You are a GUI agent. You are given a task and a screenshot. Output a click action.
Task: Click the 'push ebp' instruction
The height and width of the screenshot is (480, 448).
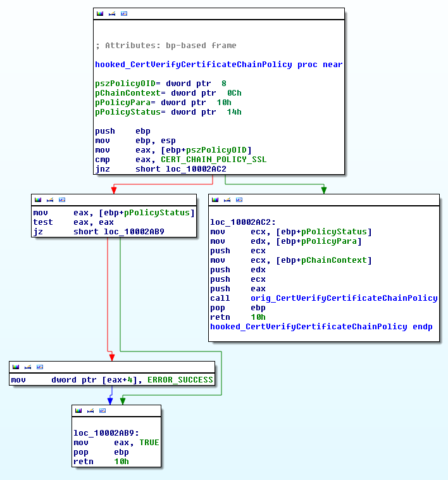tap(123, 131)
